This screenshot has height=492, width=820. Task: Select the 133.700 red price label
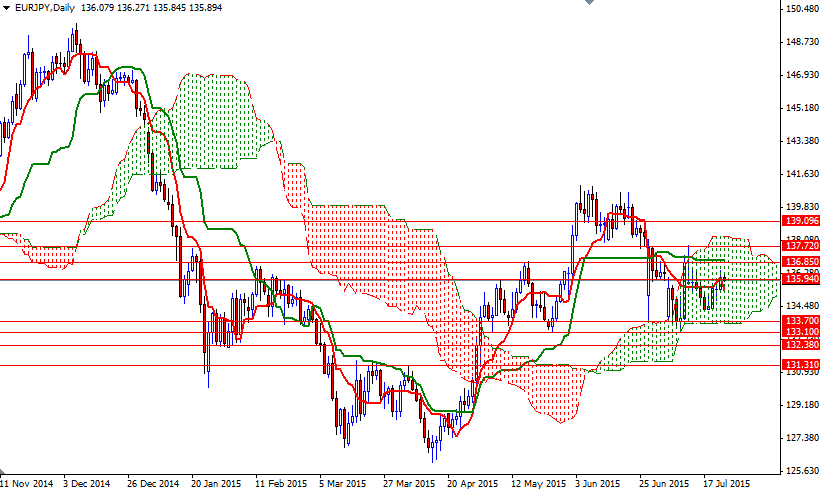pos(800,321)
